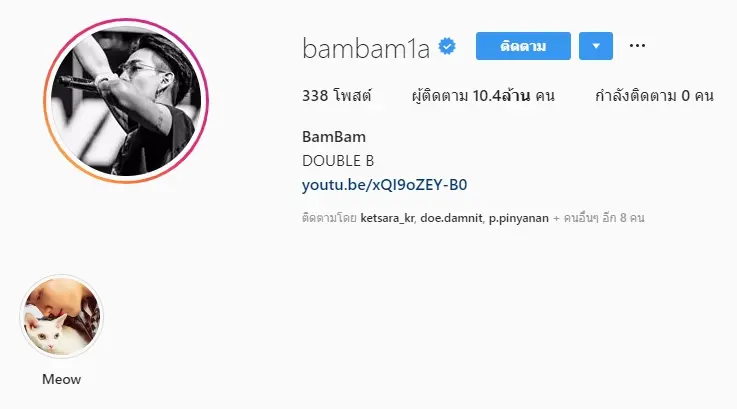Click the blue ติดตาม follow button
This screenshot has width=737, height=409.
(x=523, y=46)
